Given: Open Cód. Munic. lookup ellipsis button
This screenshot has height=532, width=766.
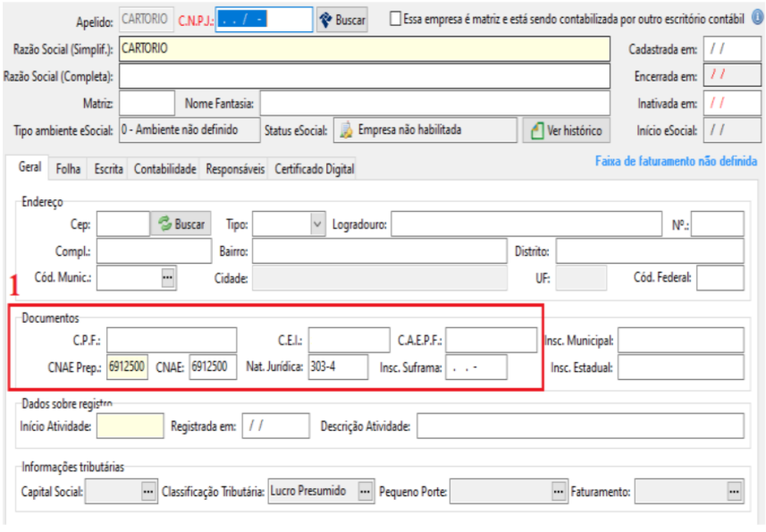Looking at the screenshot, I should click(167, 277).
